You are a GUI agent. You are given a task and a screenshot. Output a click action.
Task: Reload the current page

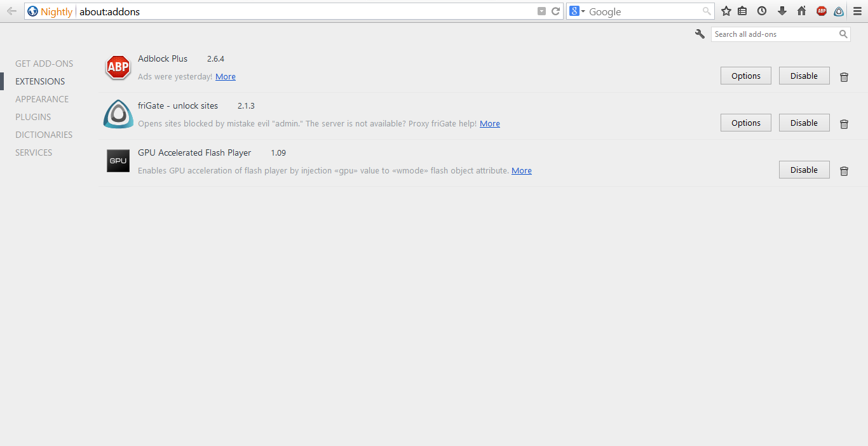coord(555,11)
